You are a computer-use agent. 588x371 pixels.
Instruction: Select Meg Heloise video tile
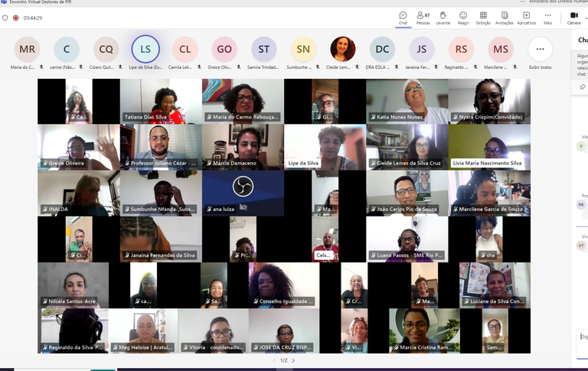[143, 331]
